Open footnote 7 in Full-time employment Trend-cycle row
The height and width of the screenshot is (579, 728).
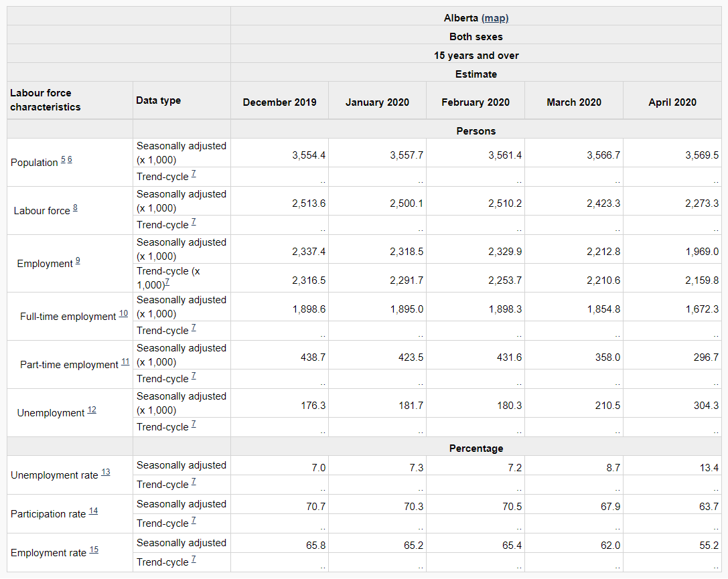point(194,328)
